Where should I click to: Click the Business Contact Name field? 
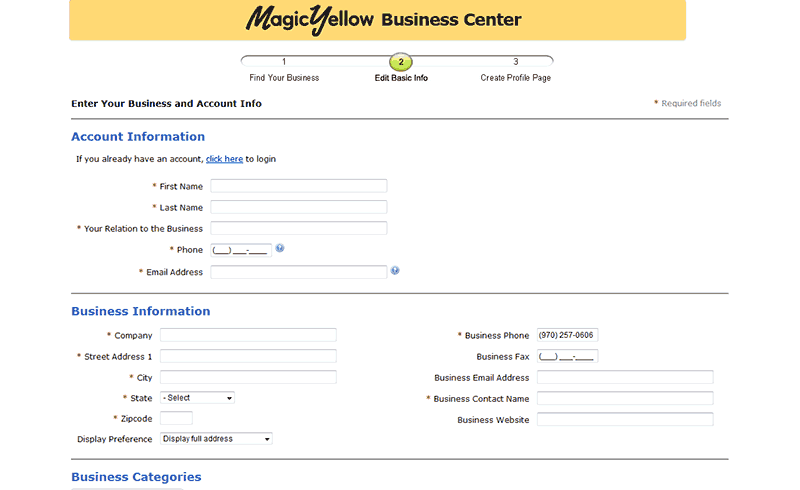click(626, 398)
